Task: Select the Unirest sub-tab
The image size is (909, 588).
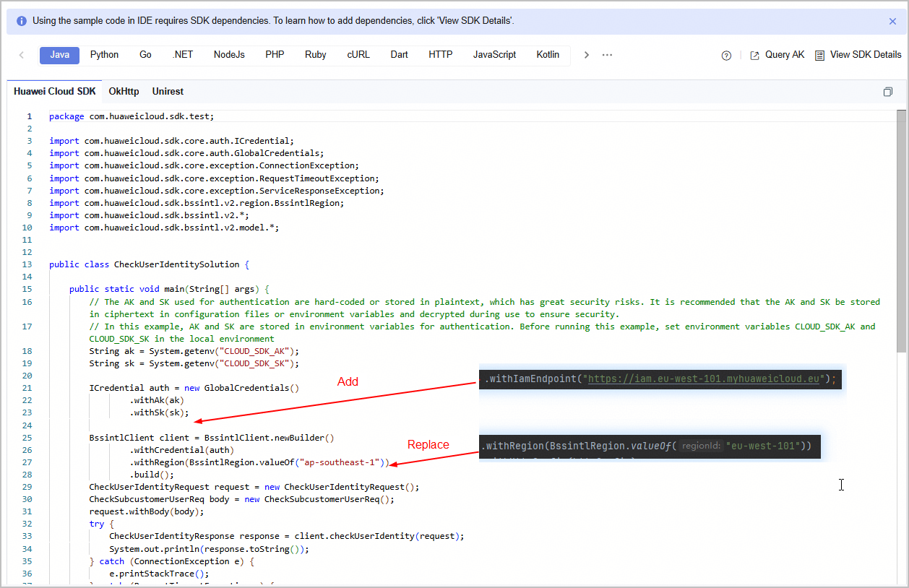Action: click(168, 92)
